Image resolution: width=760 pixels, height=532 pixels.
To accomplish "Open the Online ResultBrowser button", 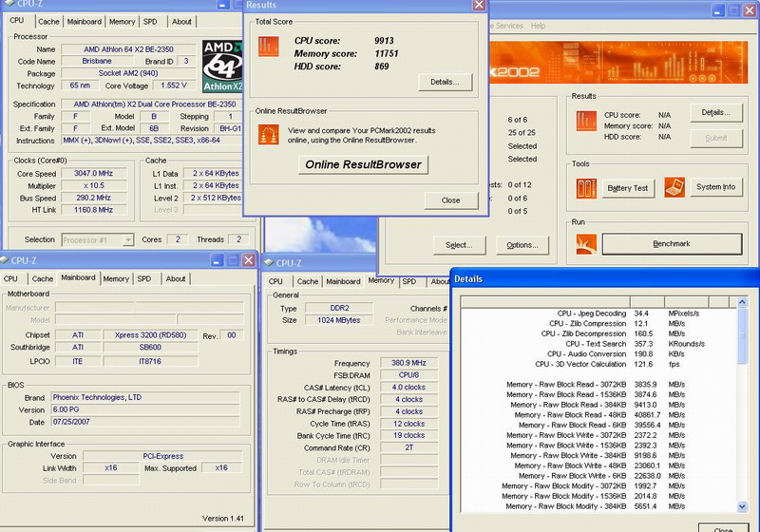I will point(363,164).
